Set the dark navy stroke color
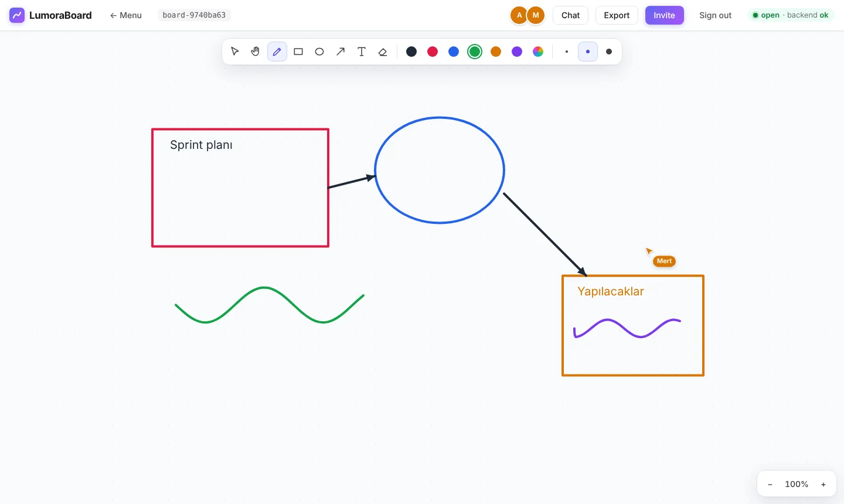 click(x=411, y=52)
